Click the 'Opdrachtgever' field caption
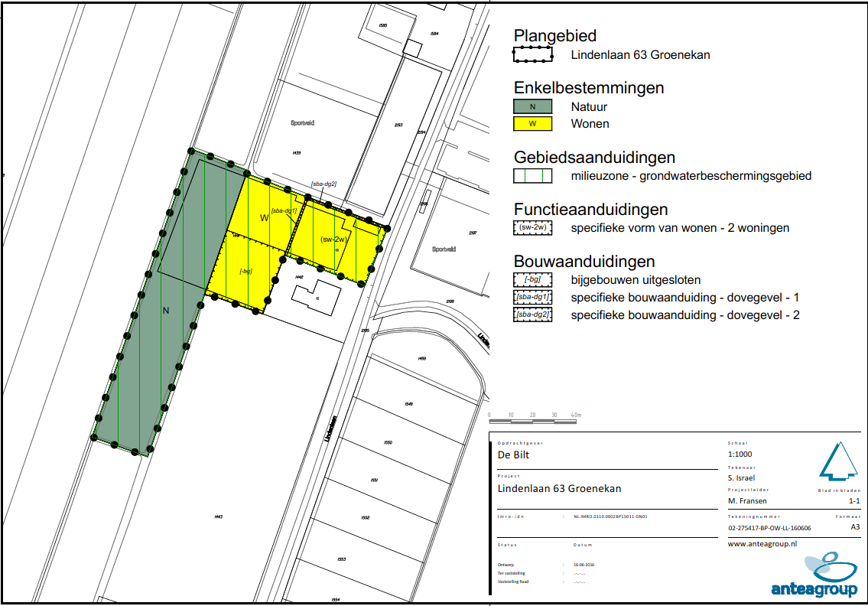Screen dimensions: 868x606 (x=520, y=443)
